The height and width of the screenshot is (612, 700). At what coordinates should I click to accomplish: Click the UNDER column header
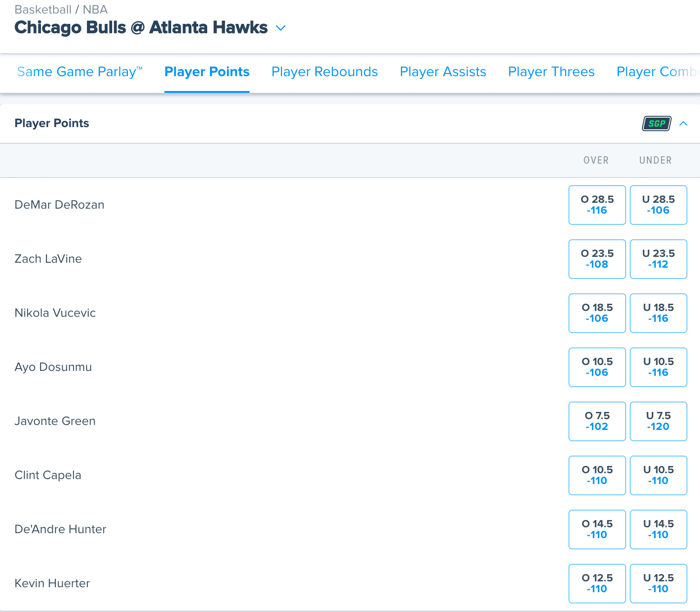pos(655,160)
